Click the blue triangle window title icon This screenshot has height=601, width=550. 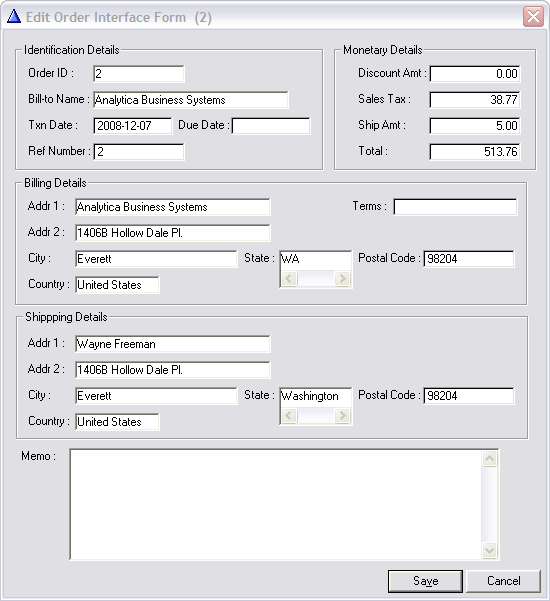point(14,16)
